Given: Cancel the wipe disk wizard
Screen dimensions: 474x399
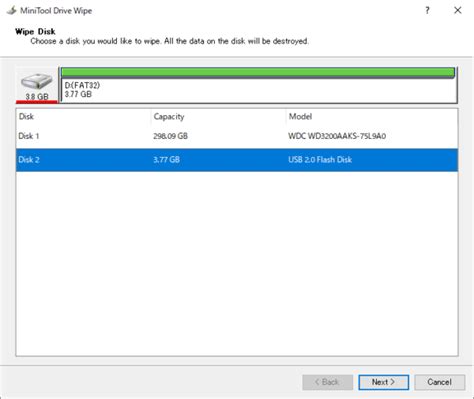Looking at the screenshot, I should pyautogui.click(x=440, y=382).
